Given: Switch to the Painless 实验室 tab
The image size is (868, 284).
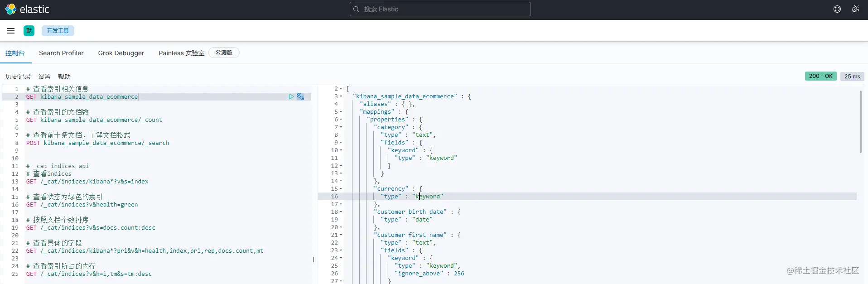Looking at the screenshot, I should (182, 53).
